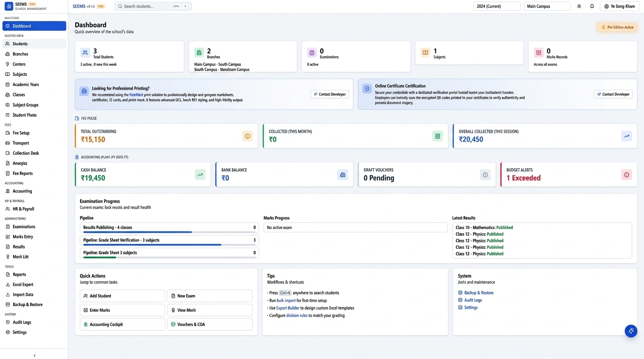Viewport: 644px width, 359px height.
Task: Go to Dashboard in the sidebar
Action: pos(34,26)
